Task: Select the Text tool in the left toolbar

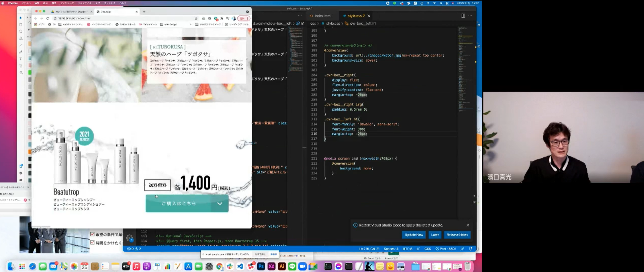Action: click(x=21, y=59)
